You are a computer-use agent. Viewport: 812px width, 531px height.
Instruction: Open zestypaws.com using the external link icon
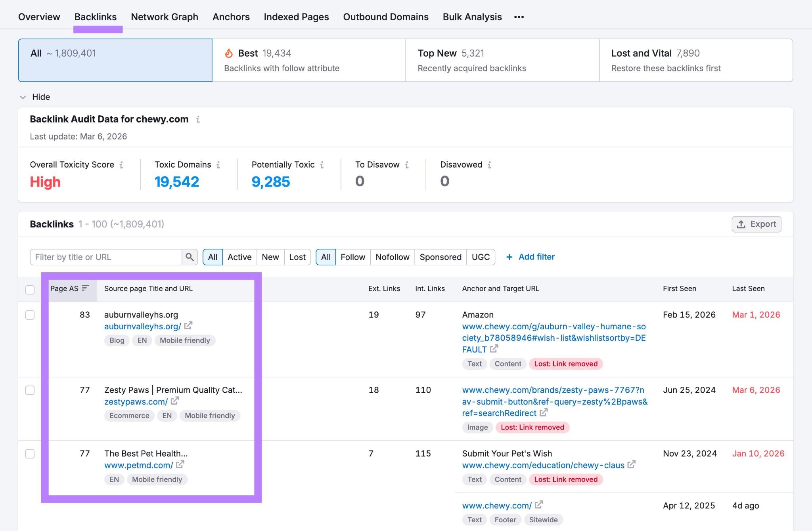click(x=175, y=401)
